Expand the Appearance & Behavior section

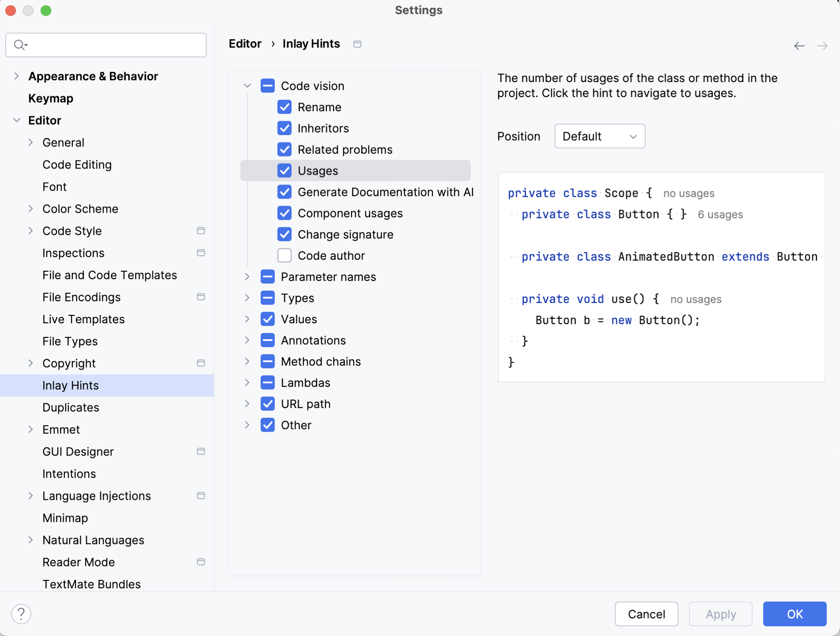pos(16,76)
